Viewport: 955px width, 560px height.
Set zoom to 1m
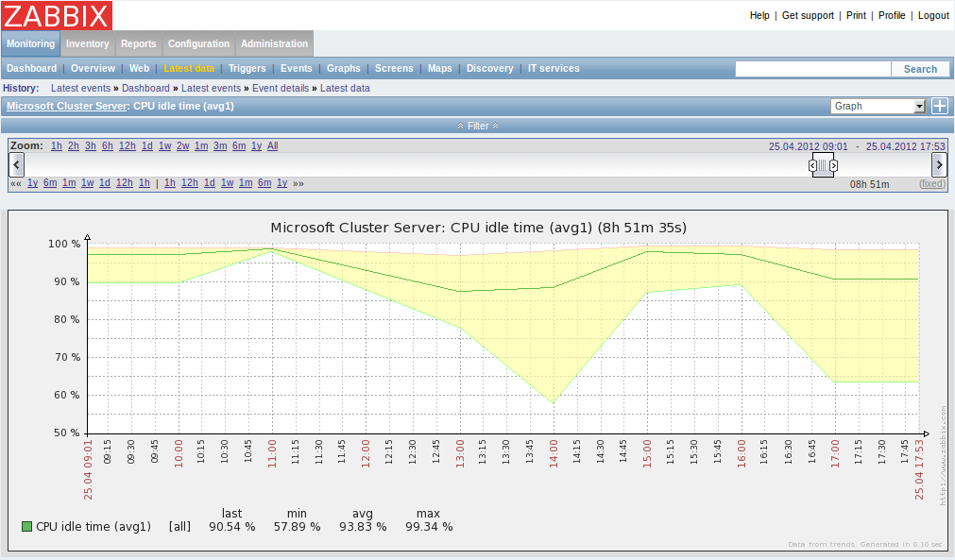201,146
